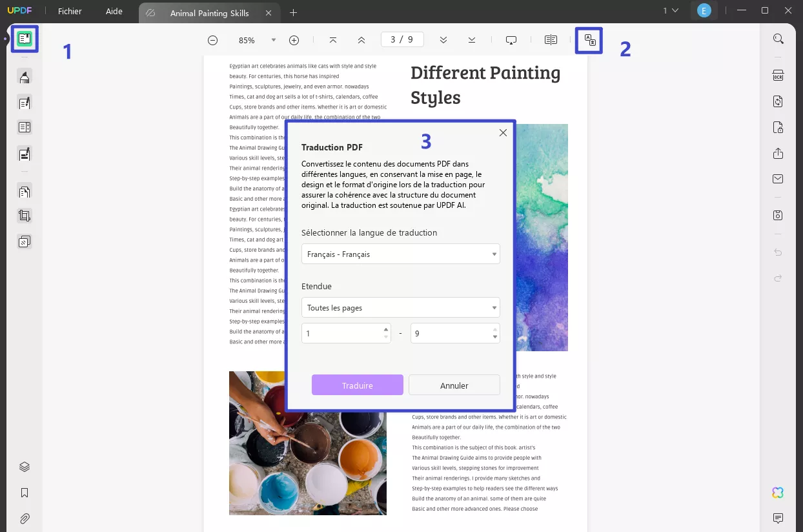Open the UPDF AI assistant
Viewport: 803px width, 532px height.
[778, 493]
